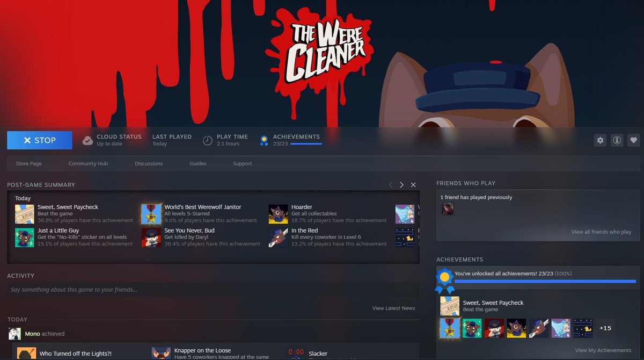Click the achievements progress bar under 23/23
This screenshot has height=360, width=644.
306,144
